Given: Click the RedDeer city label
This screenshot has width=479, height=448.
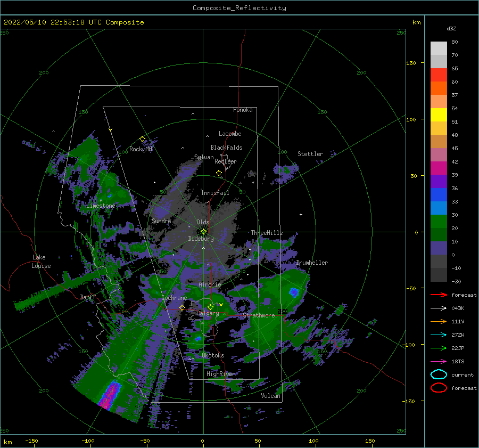Looking at the screenshot, I should click(x=226, y=161).
